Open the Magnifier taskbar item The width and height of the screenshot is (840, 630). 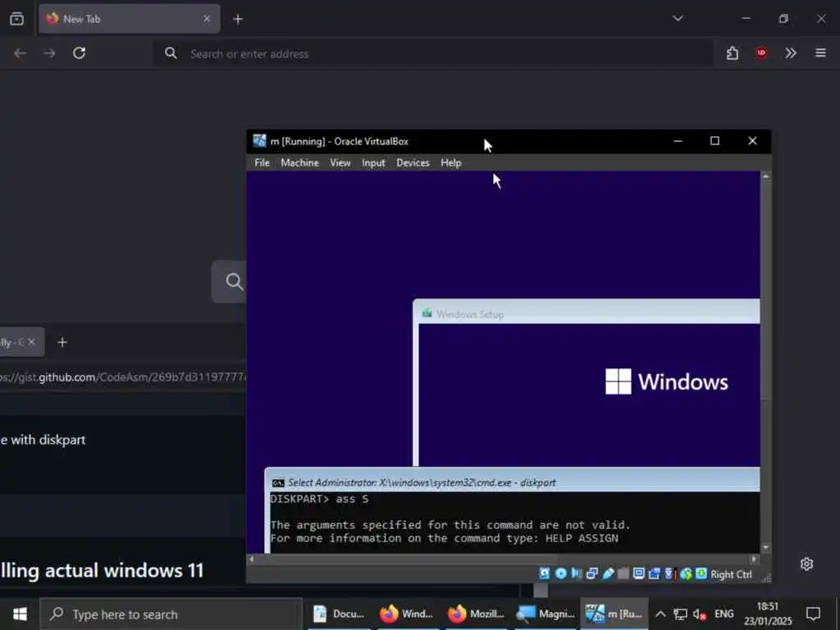546,614
